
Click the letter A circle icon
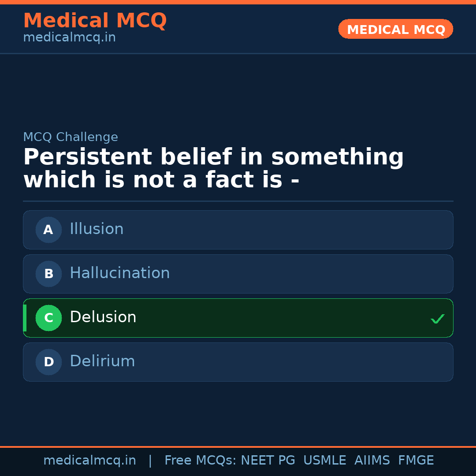click(48, 230)
